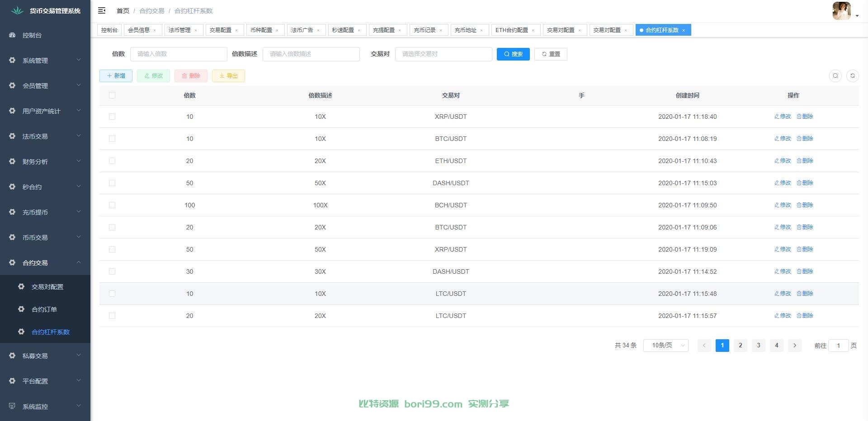868x421 pixels.
Task: Click the 控制台 dashboard icon in sidebar
Action: 12,35
